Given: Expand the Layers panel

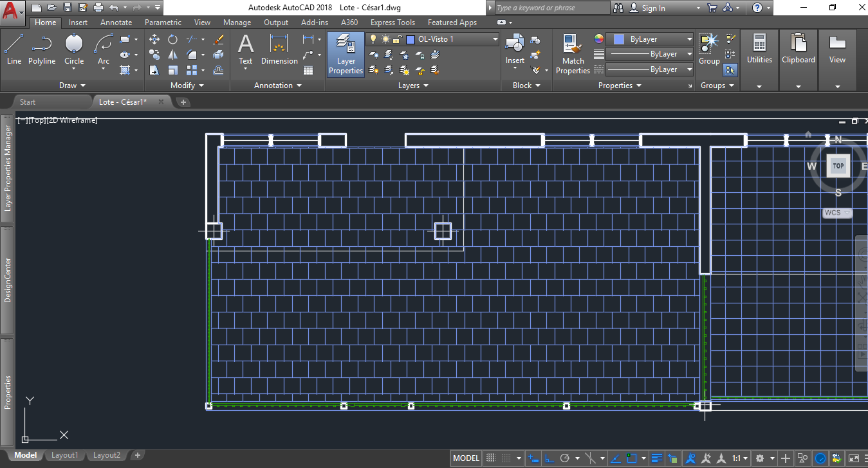Looking at the screenshot, I should tap(413, 85).
